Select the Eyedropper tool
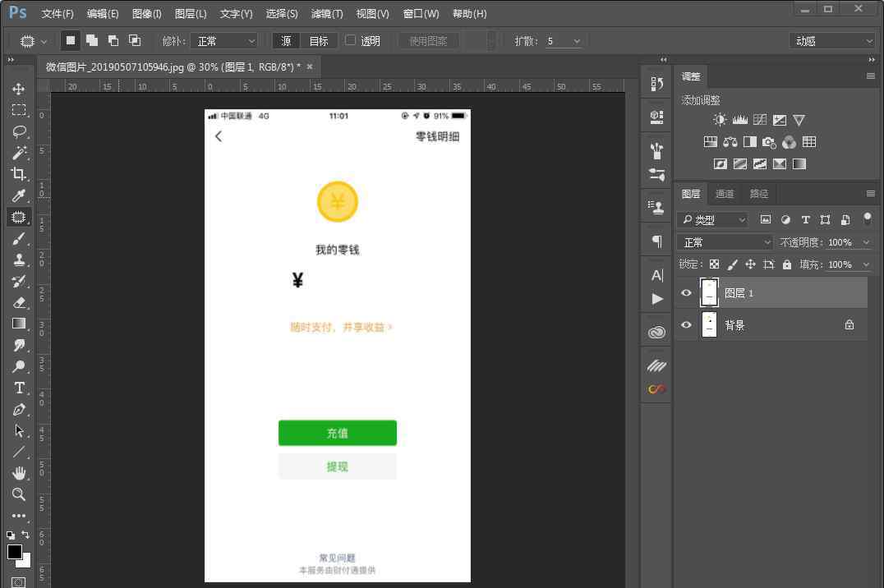 click(18, 195)
